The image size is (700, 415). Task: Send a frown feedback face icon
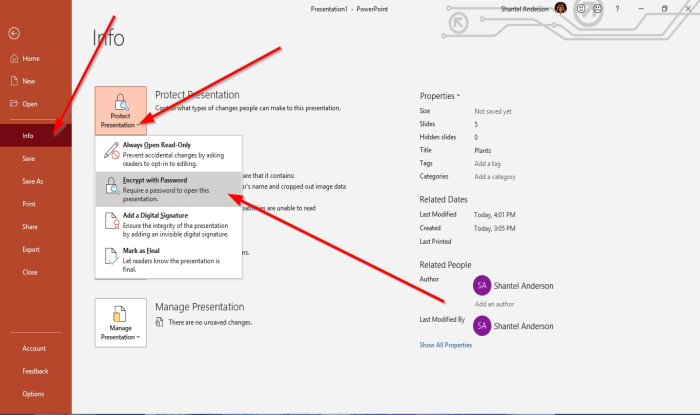pos(597,8)
